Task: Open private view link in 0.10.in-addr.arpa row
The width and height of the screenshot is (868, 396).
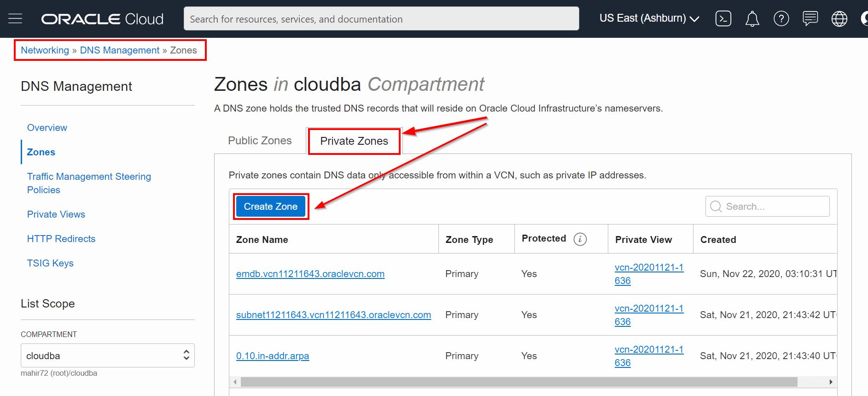Action: pyautogui.click(x=649, y=356)
